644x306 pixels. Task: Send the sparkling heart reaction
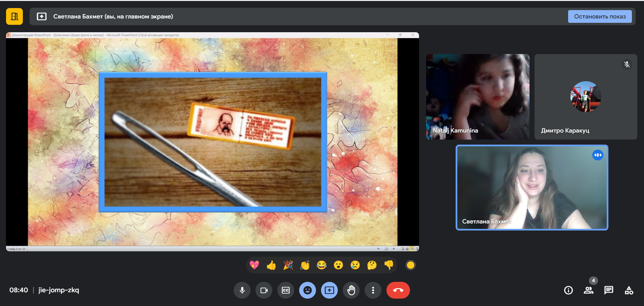tap(255, 265)
